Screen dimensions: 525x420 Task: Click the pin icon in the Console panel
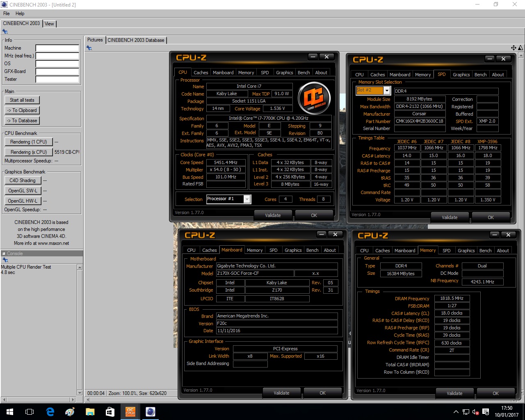(5, 260)
